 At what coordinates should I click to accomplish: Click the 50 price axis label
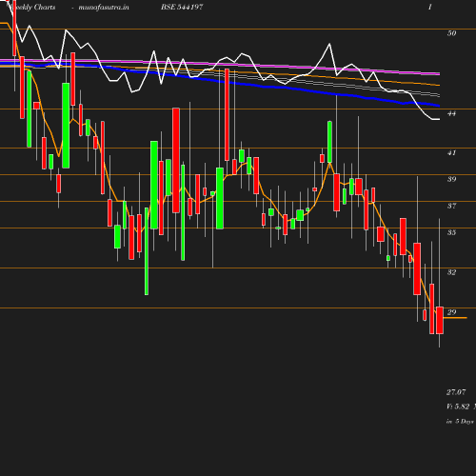(451, 33)
